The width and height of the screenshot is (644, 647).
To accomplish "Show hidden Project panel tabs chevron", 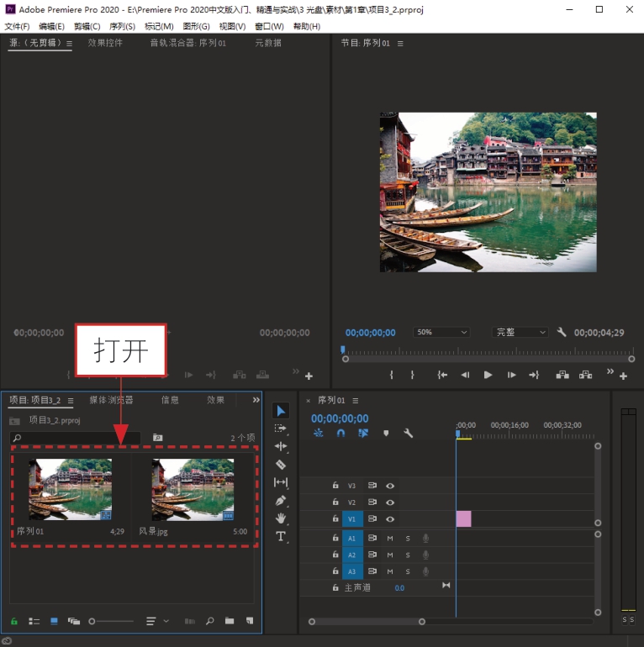I will tap(256, 400).
